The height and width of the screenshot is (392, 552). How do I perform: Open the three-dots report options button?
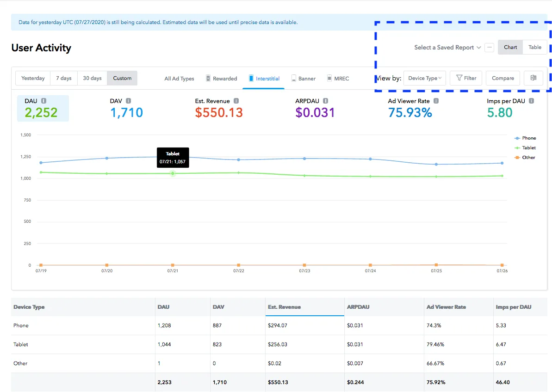tap(490, 47)
